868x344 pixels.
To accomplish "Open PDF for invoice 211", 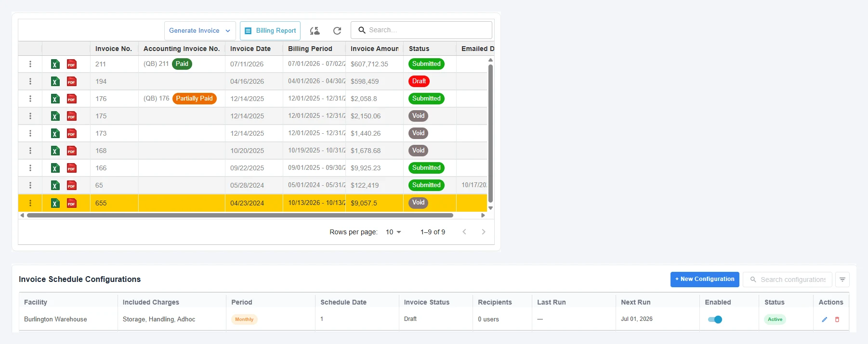I will tap(72, 64).
